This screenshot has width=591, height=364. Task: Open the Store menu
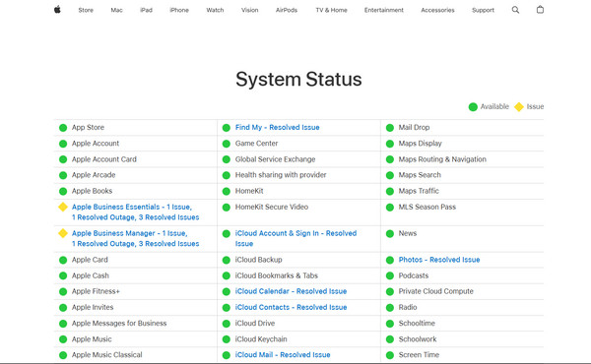[86, 10]
